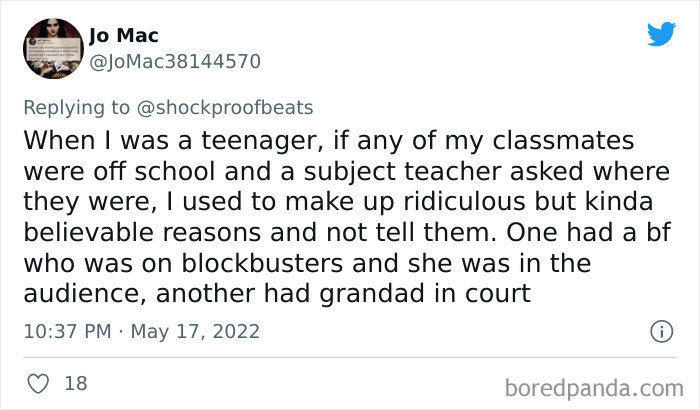The image size is (700, 410).
Task: Click the blue Twitter bird logo
Action: (662, 33)
